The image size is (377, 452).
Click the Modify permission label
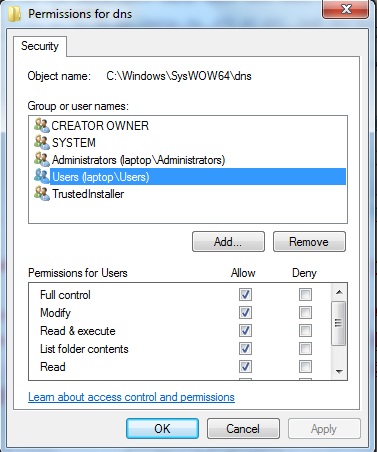pyautogui.click(x=55, y=313)
